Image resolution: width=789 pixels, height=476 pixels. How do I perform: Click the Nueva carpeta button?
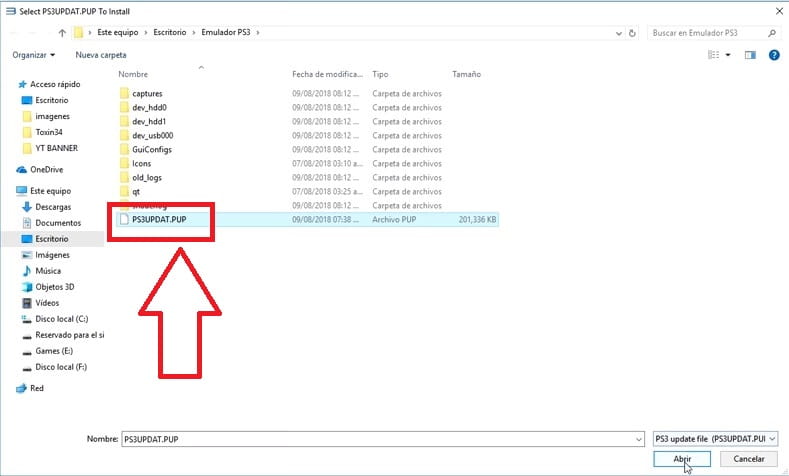point(100,54)
